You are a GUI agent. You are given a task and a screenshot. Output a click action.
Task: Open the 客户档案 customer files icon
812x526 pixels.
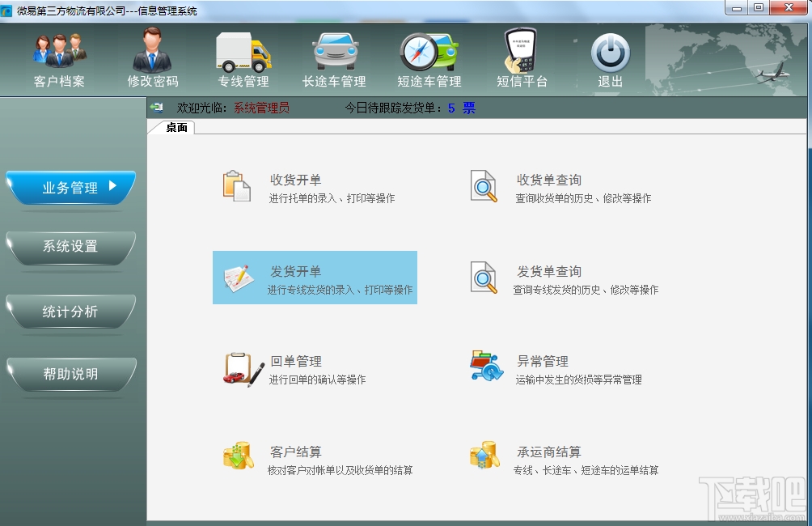tap(60, 51)
